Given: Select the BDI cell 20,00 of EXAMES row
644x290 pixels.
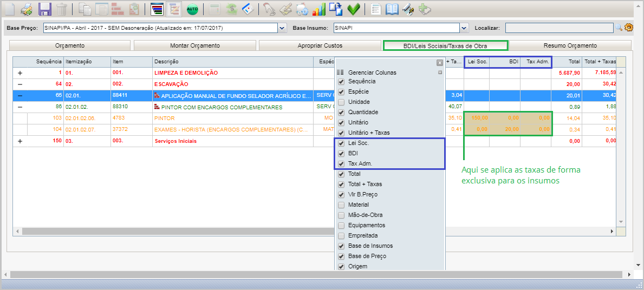Looking at the screenshot, I should coord(505,130).
